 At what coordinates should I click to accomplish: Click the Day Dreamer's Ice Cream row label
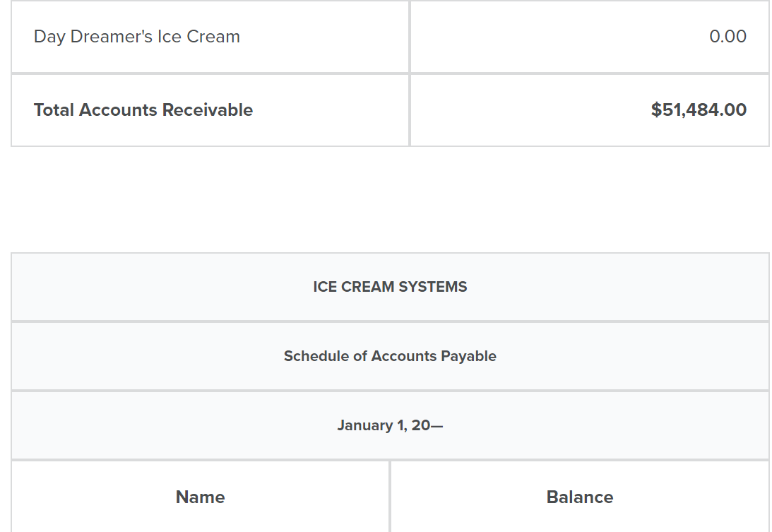[x=137, y=37]
